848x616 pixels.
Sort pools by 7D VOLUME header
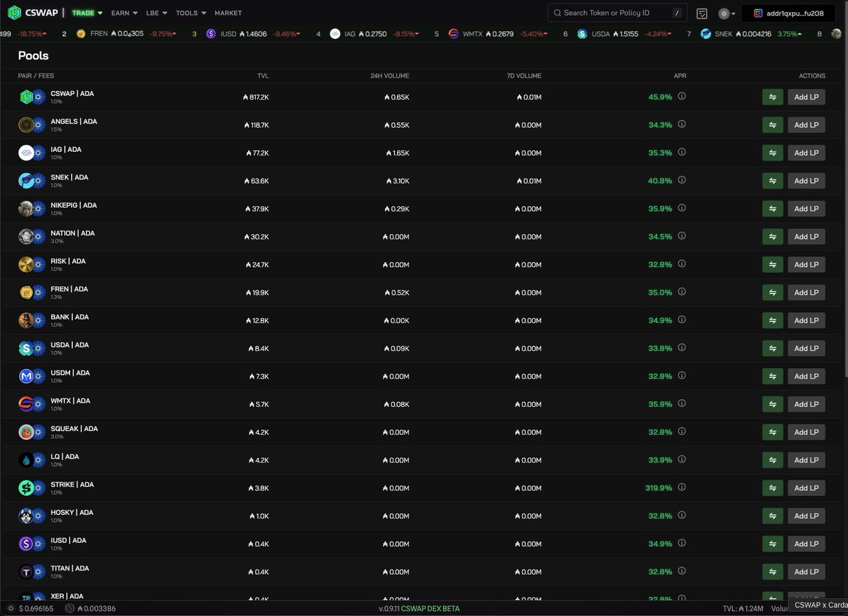pyautogui.click(x=524, y=76)
